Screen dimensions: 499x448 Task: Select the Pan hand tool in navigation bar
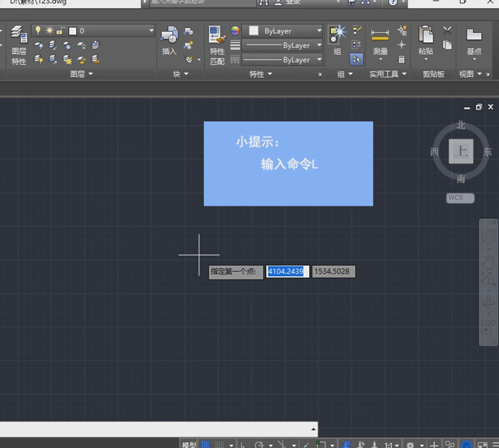pyautogui.click(x=489, y=261)
